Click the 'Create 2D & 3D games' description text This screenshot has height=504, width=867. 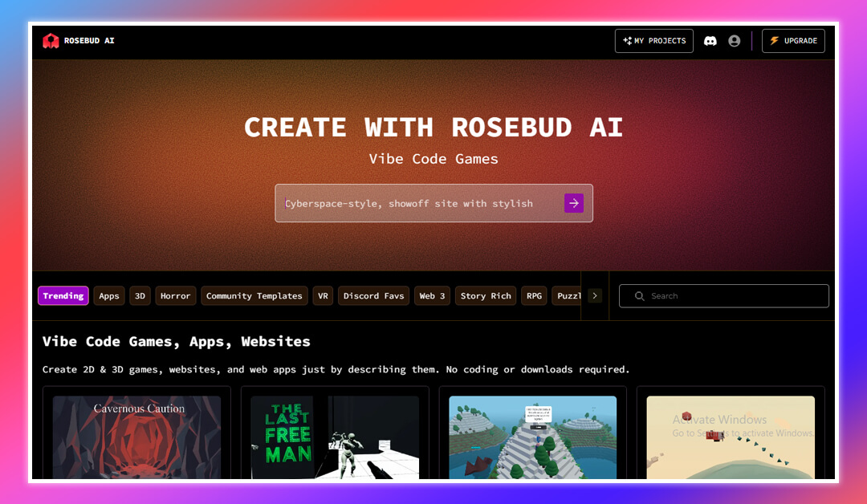[x=336, y=369]
